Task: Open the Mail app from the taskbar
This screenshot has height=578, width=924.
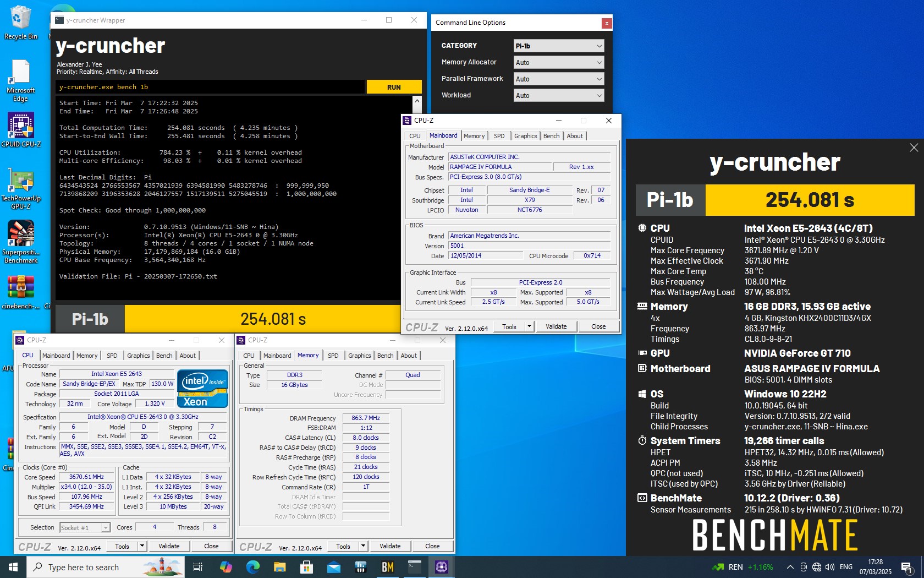Action: point(333,567)
